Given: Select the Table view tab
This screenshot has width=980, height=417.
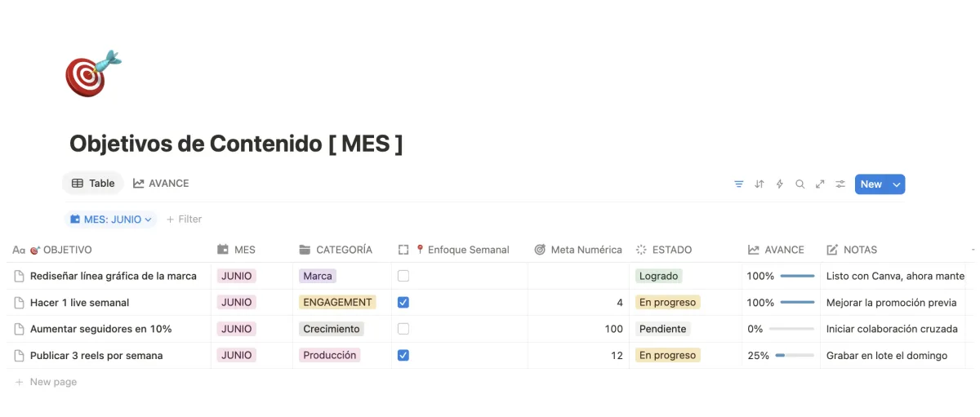Looking at the screenshot, I should (x=93, y=184).
